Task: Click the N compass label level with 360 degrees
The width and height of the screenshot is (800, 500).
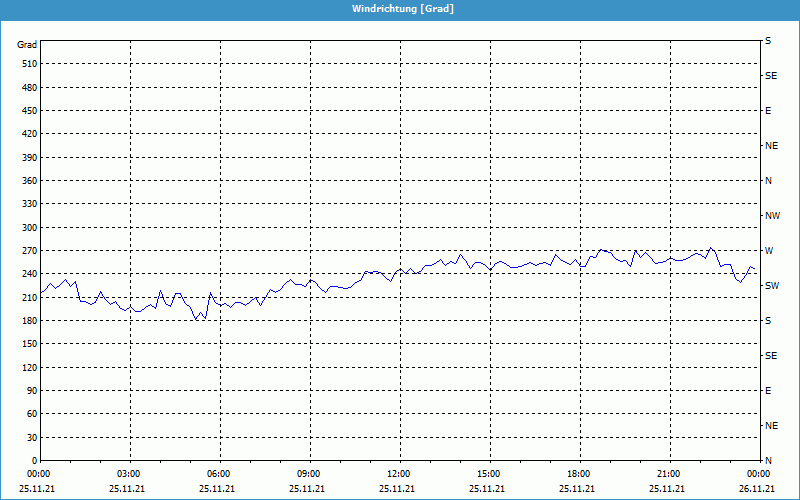Action: pos(768,181)
